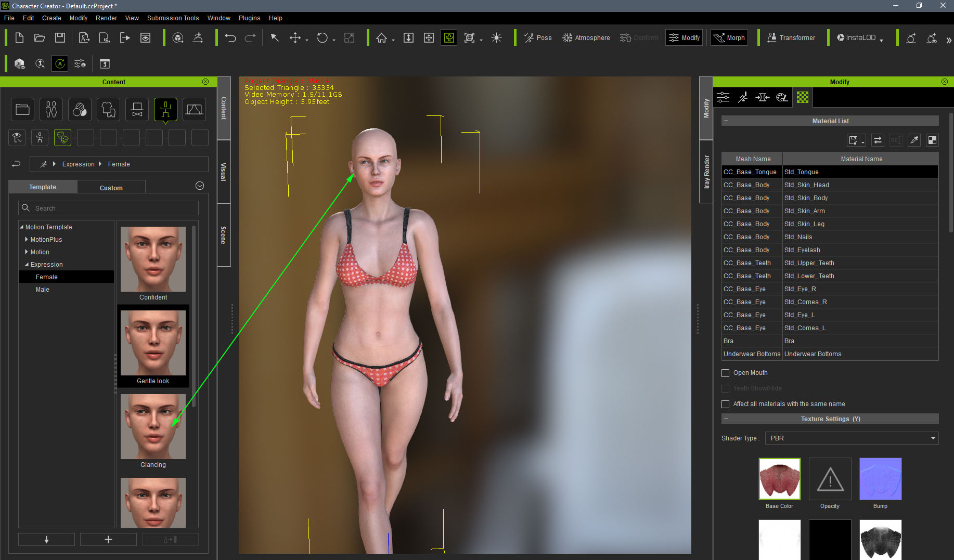Select the Move tool icon

(295, 38)
